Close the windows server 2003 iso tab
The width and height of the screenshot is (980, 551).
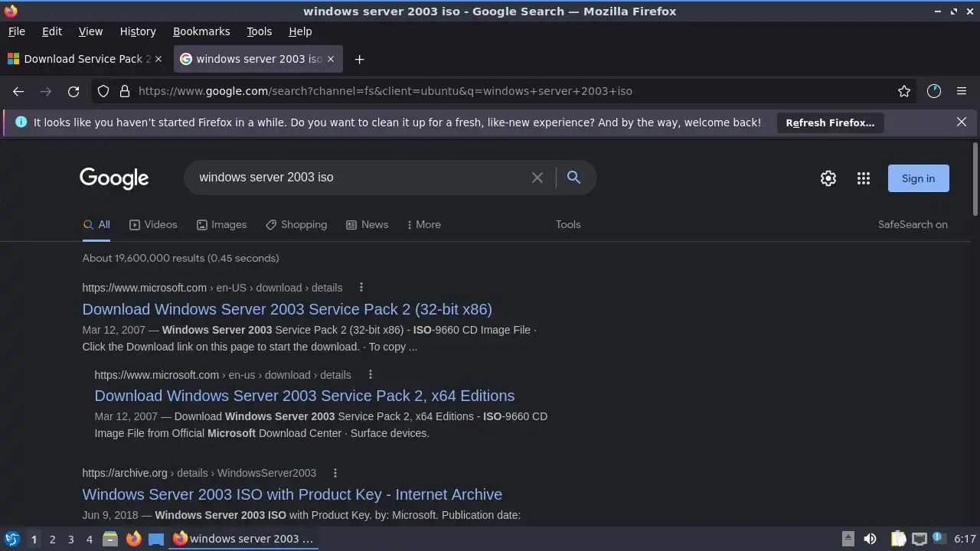point(331,59)
